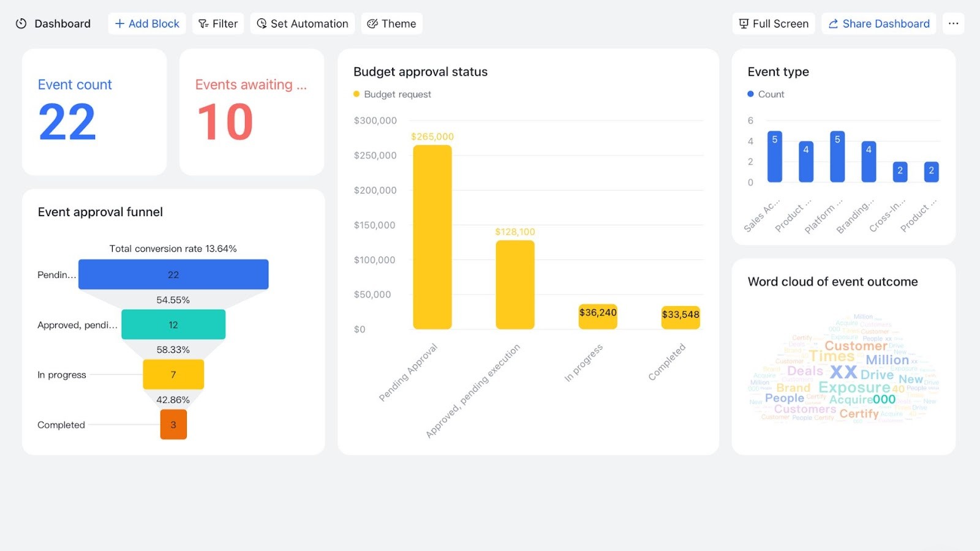Click the Event approval funnel title

pyautogui.click(x=100, y=212)
